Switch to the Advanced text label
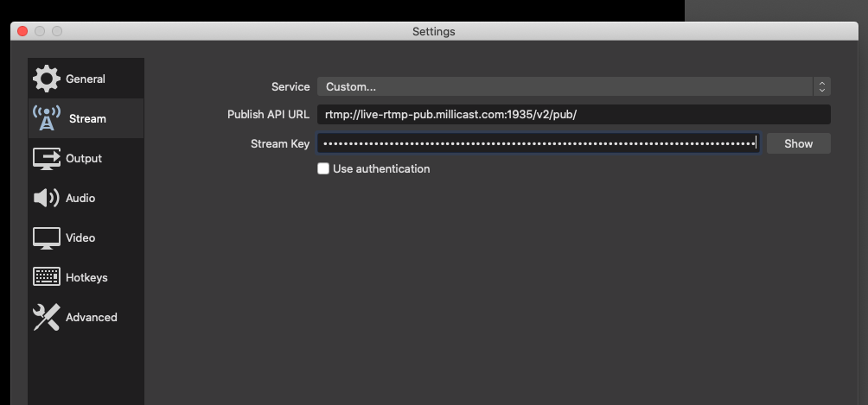The height and width of the screenshot is (405, 868). (x=91, y=317)
